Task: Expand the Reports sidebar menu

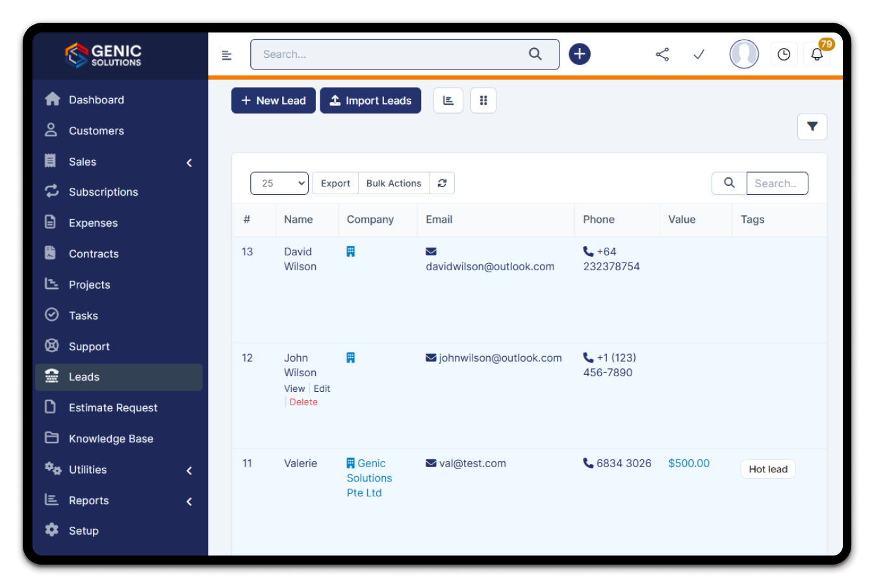Action: pos(118,501)
